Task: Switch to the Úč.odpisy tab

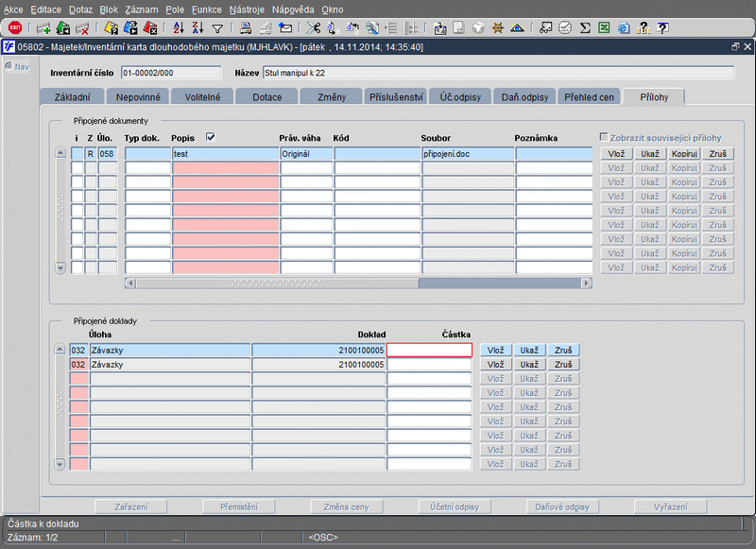Action: 460,96
